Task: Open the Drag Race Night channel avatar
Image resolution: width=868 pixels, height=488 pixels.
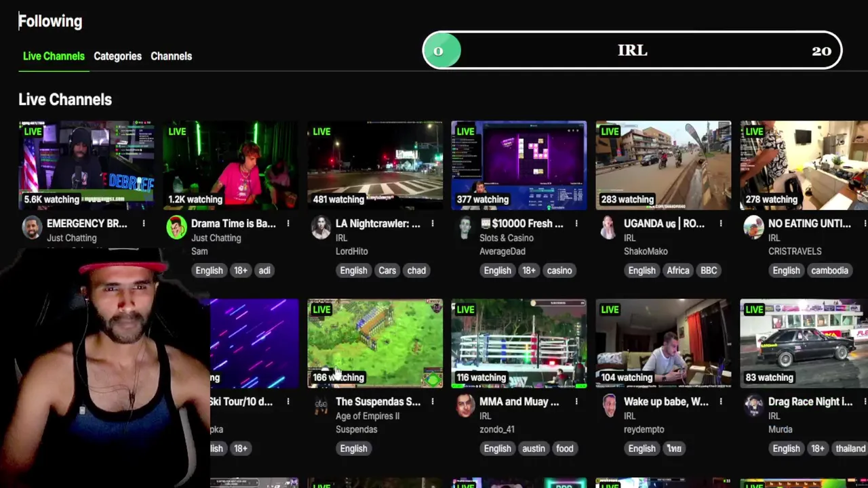Action: [753, 406]
